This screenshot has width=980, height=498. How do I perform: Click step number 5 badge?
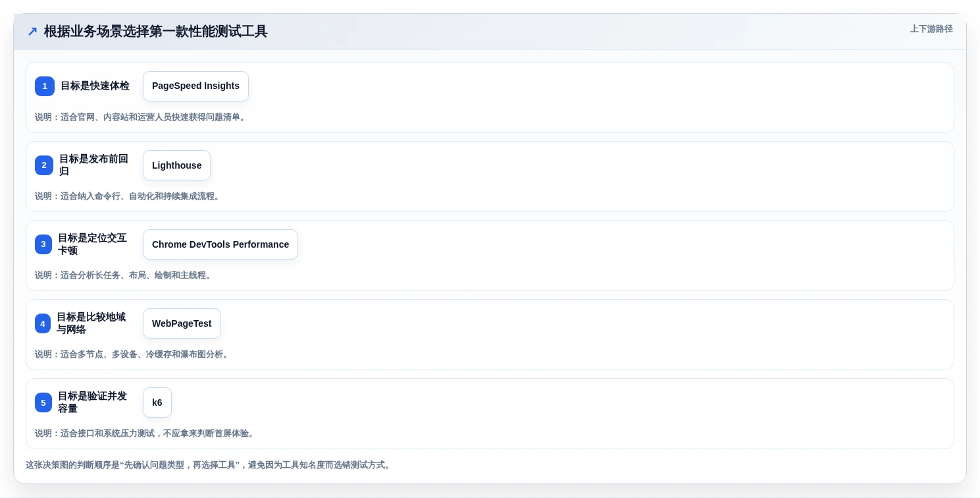click(x=43, y=402)
